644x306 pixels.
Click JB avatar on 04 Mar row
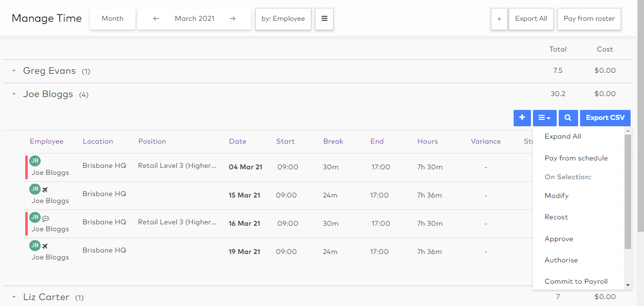[x=35, y=160]
